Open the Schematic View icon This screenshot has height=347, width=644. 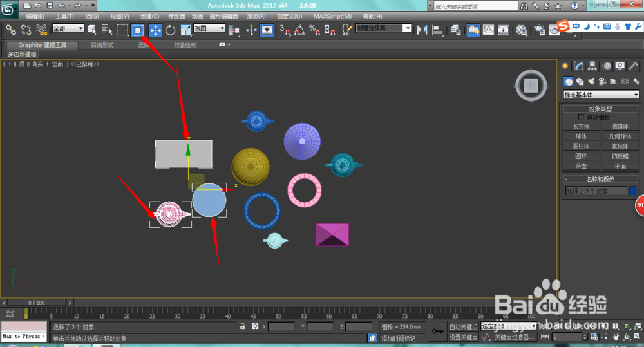click(x=503, y=30)
